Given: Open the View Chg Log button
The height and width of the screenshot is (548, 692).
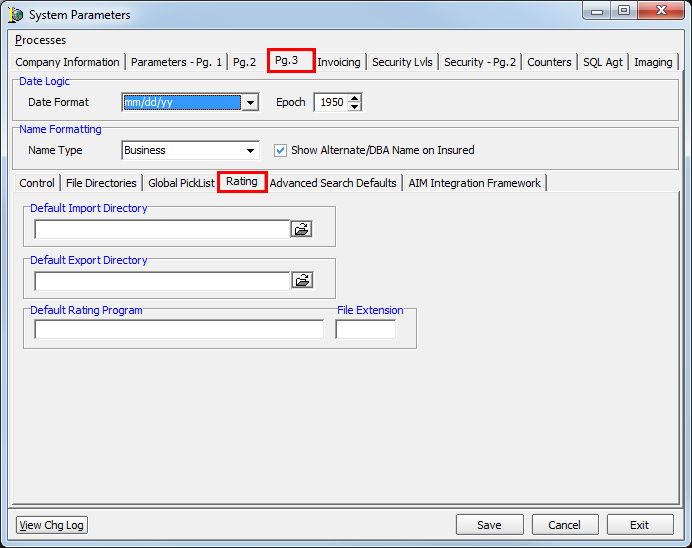Looking at the screenshot, I should click(52, 525).
